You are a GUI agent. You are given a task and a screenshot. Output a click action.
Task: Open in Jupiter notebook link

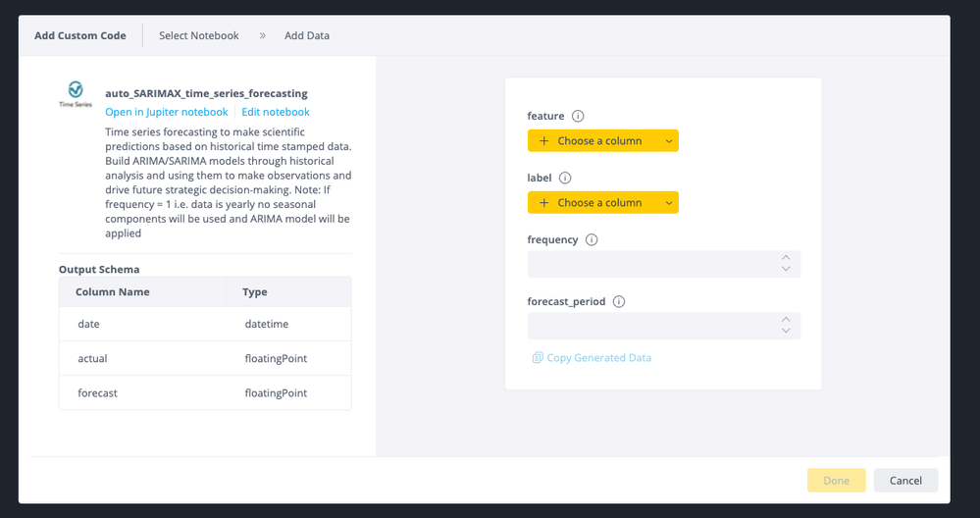(166, 112)
